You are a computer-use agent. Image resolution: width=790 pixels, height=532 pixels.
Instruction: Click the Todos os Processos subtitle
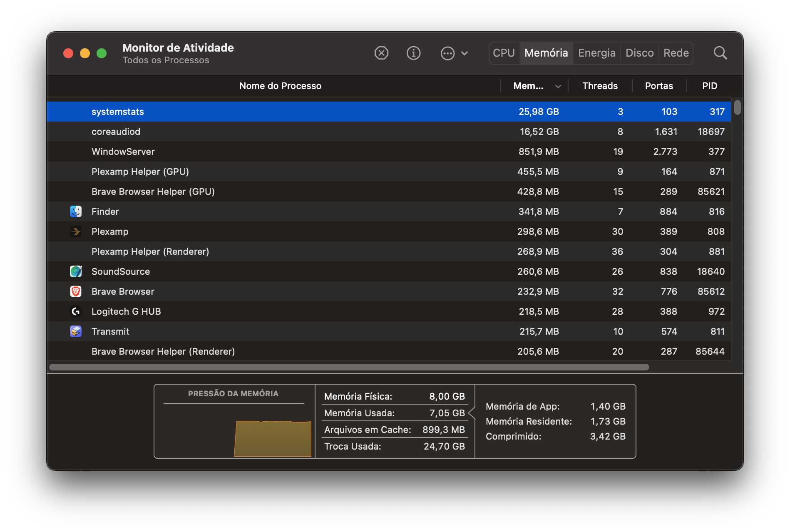[x=166, y=60]
